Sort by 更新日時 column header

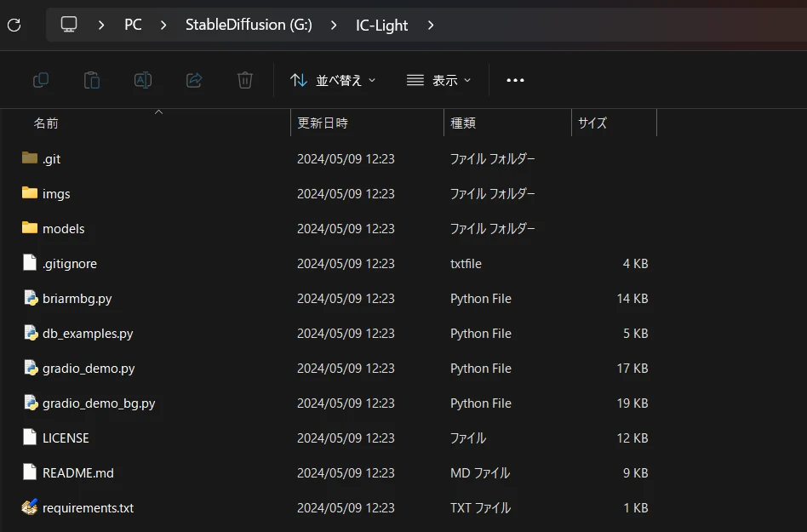pos(323,123)
